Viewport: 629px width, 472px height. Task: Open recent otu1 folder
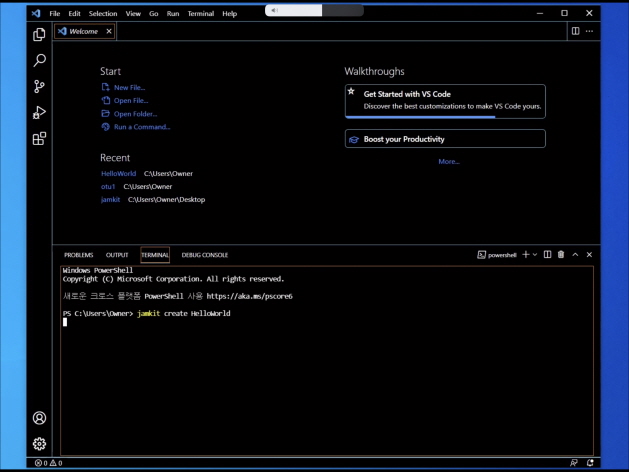coord(108,186)
